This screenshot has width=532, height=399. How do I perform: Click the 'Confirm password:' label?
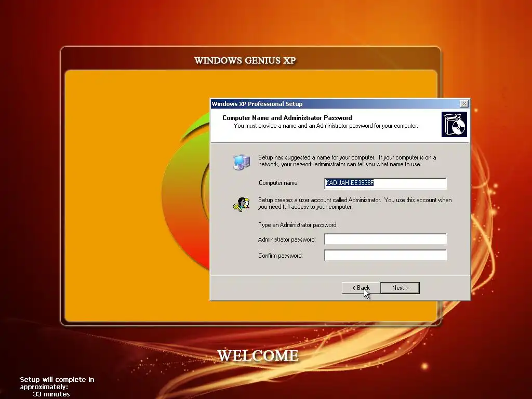coord(280,256)
